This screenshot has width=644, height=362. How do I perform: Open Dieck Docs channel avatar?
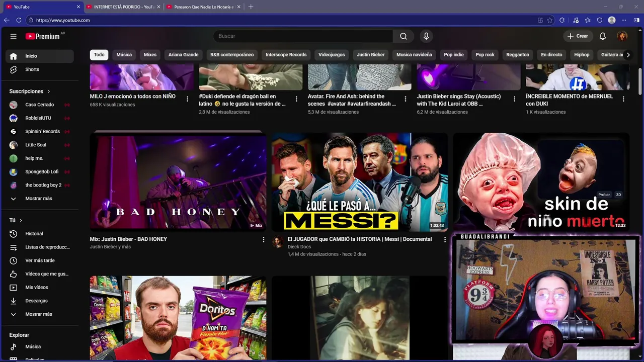pos(278,242)
